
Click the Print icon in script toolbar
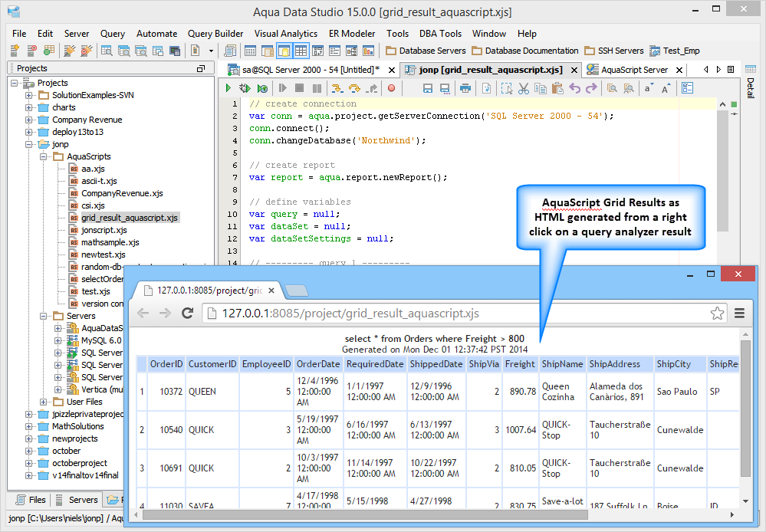(x=465, y=88)
